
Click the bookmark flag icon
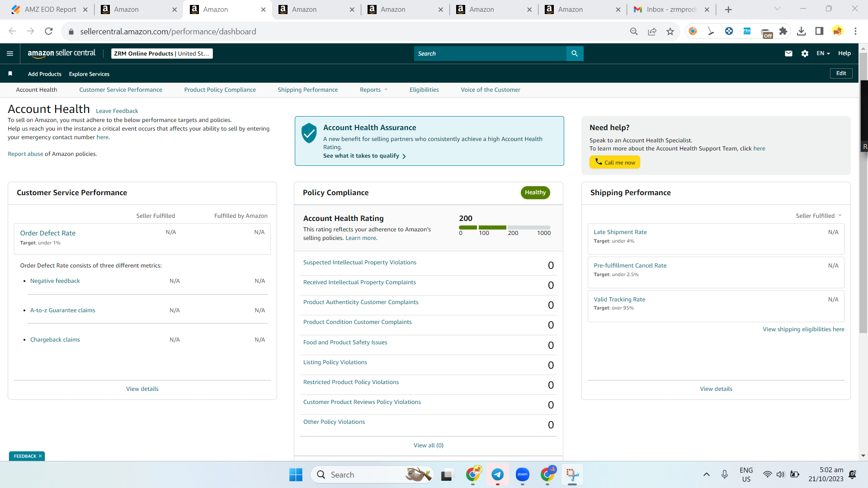tap(10, 74)
